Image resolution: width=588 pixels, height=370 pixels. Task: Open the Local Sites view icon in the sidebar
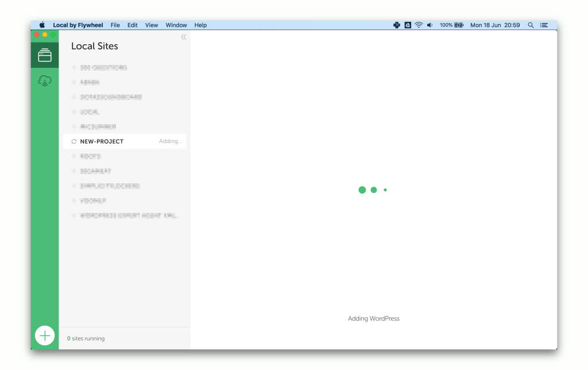pos(45,55)
